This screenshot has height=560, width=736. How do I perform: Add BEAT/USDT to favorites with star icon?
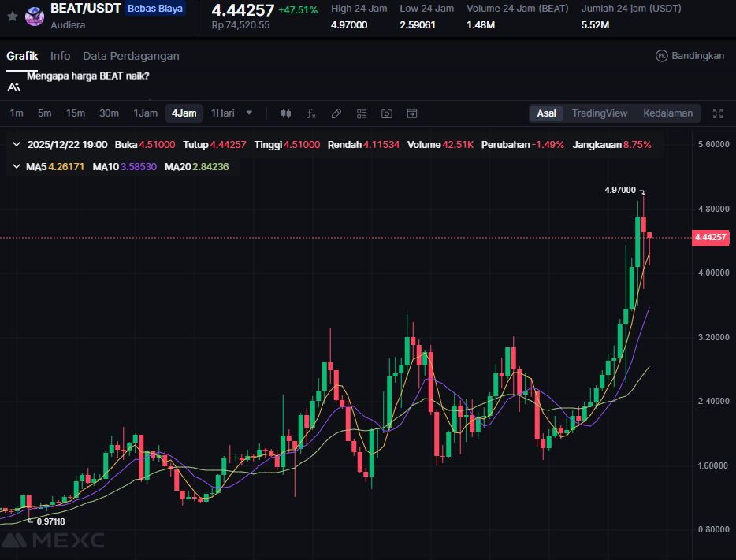click(12, 16)
